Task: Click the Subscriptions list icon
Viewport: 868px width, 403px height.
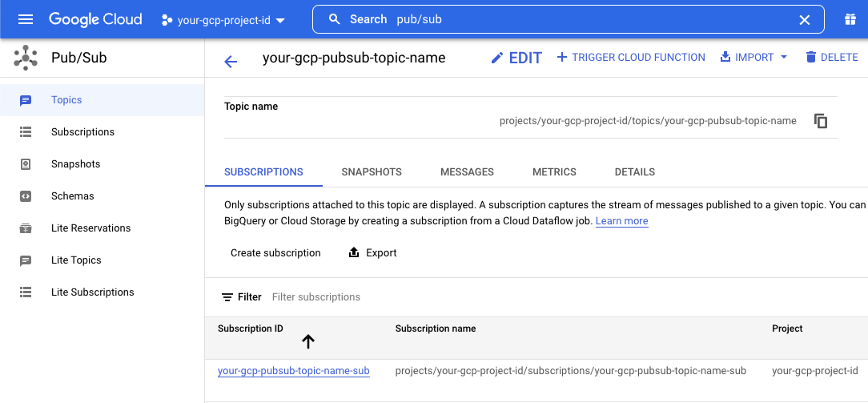Action: click(26, 132)
